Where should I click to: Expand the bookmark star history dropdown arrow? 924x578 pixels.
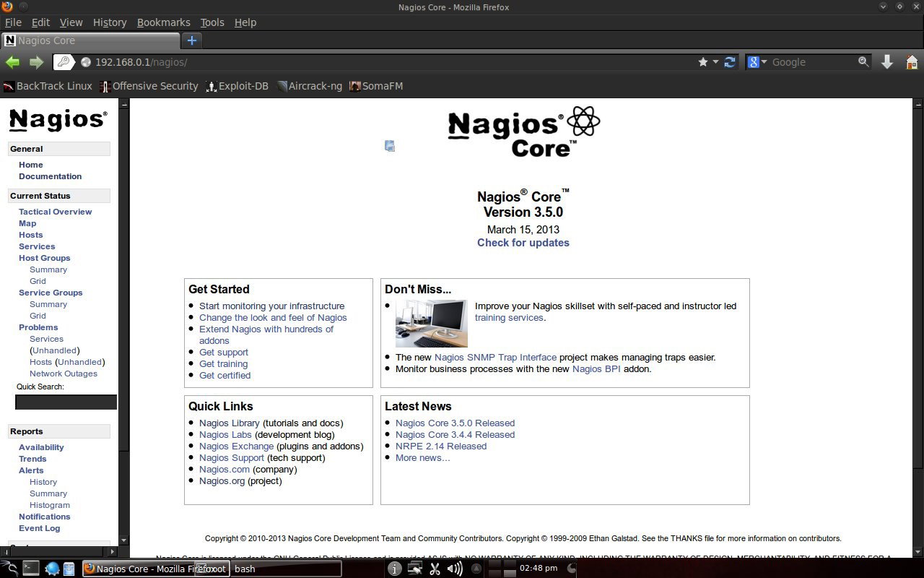715,62
